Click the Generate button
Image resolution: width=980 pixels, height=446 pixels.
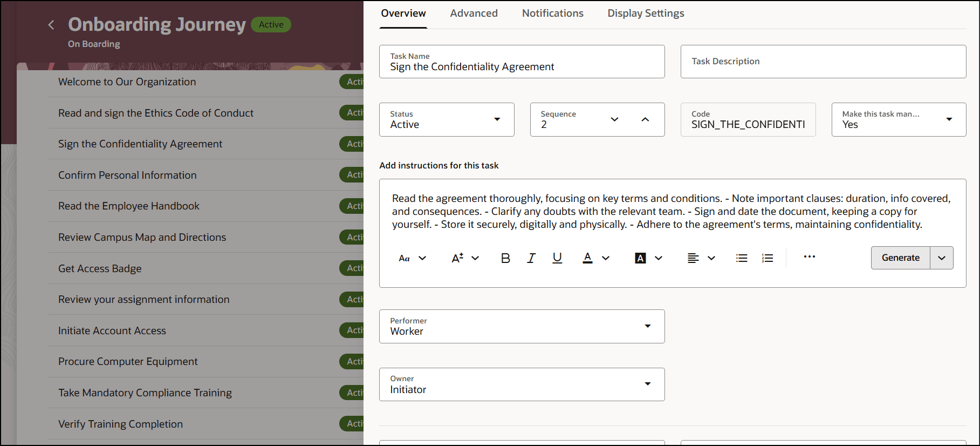pos(901,258)
